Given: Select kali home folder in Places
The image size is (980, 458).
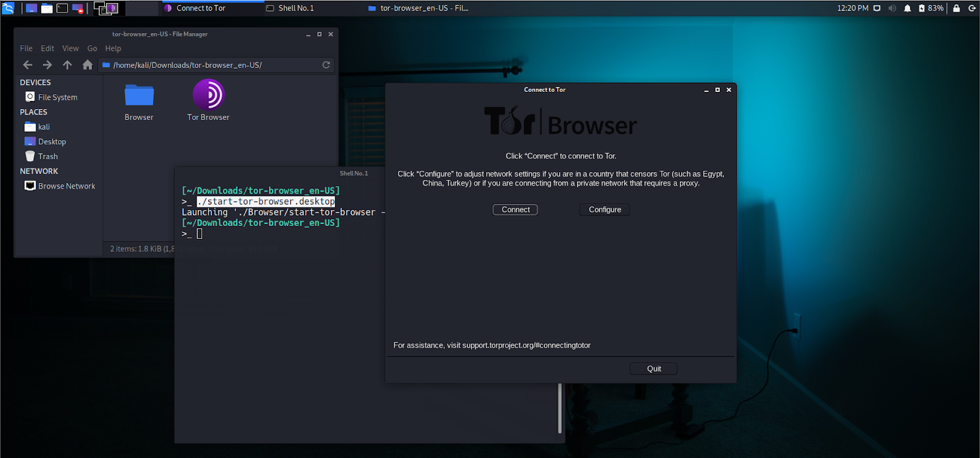Looking at the screenshot, I should pyautogui.click(x=37, y=127).
